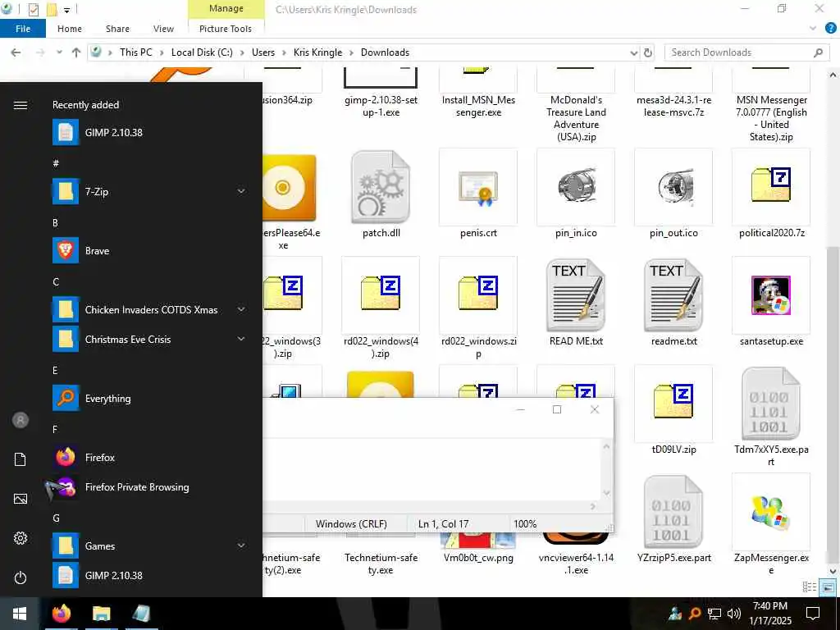Switch to File Explorer on the taskbar

coord(101,614)
